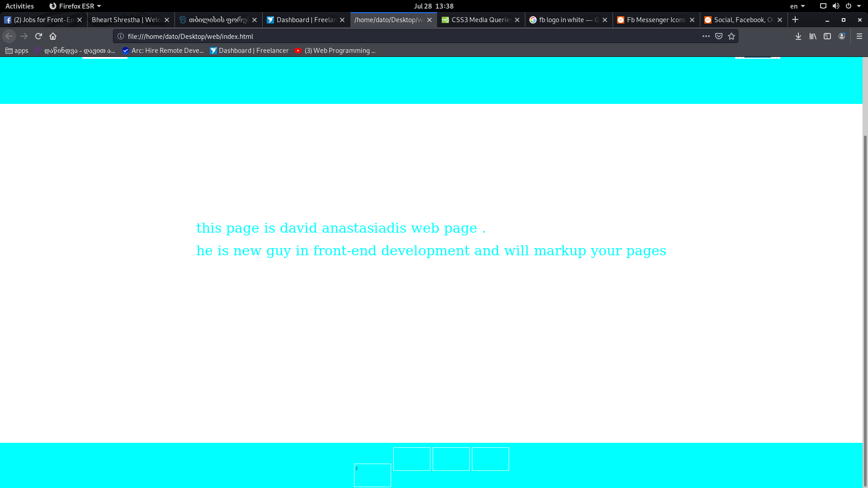Open the downloads arrow icon
The width and height of the screenshot is (868, 488).
tap(798, 36)
